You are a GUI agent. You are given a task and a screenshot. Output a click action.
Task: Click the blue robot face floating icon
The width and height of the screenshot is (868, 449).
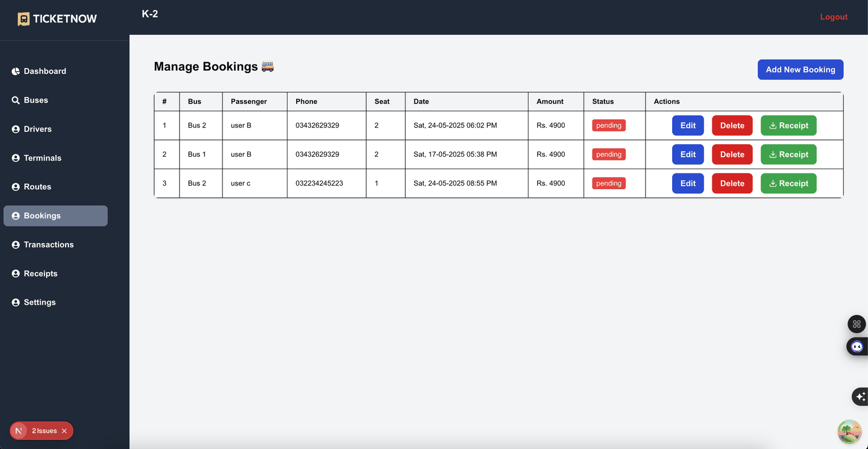[x=857, y=347]
